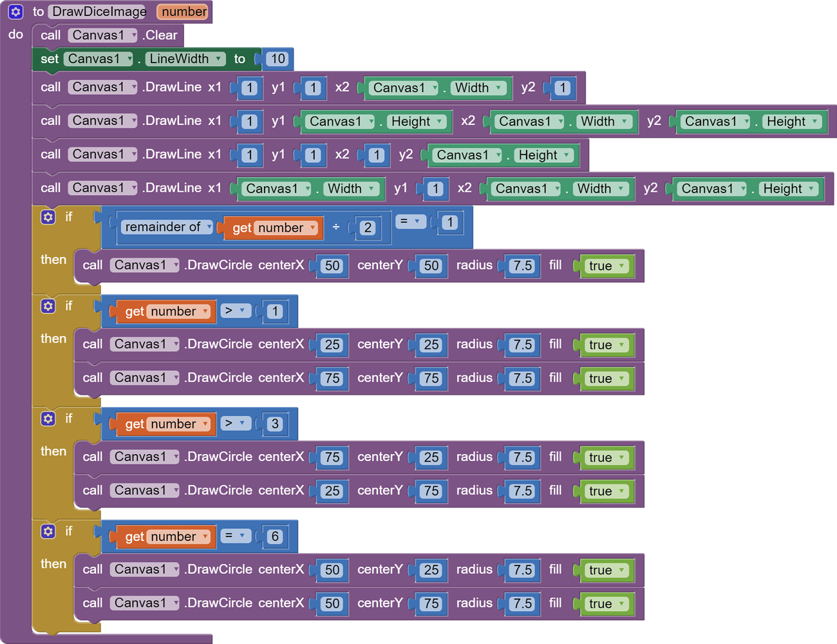The width and height of the screenshot is (837, 644).
Task: Click the 'number' parameter on the procedure header
Action: [182, 11]
